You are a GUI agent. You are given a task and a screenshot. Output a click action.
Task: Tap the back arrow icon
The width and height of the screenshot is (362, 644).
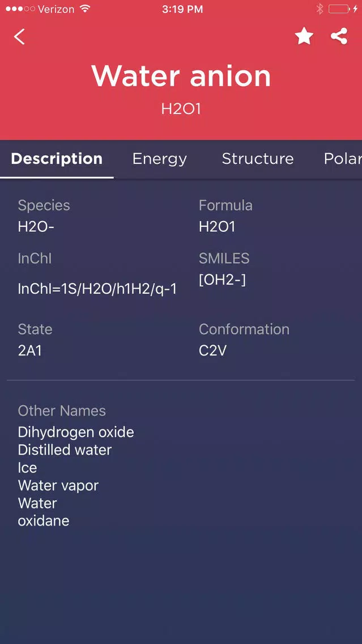[19, 36]
